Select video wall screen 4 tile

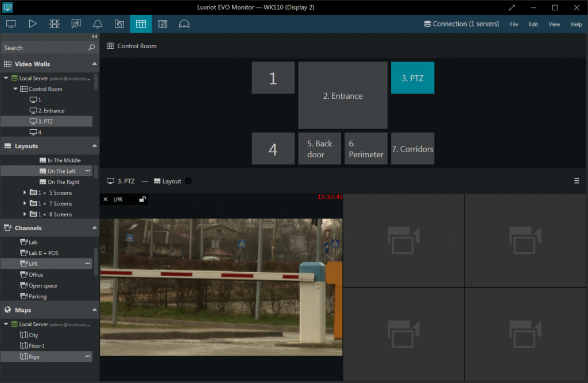pyautogui.click(x=273, y=149)
